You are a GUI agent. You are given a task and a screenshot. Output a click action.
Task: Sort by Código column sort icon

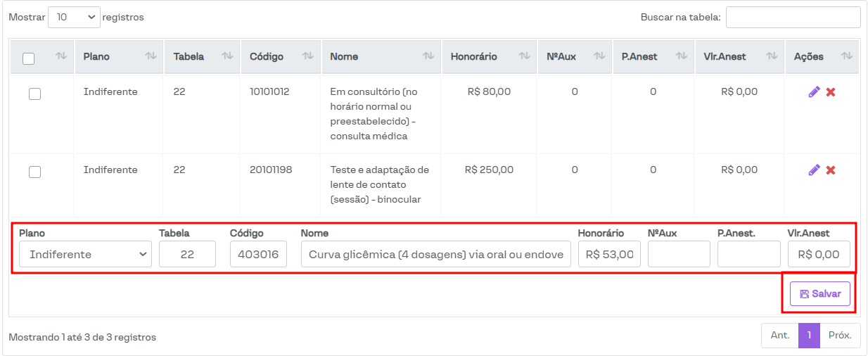coord(307,56)
